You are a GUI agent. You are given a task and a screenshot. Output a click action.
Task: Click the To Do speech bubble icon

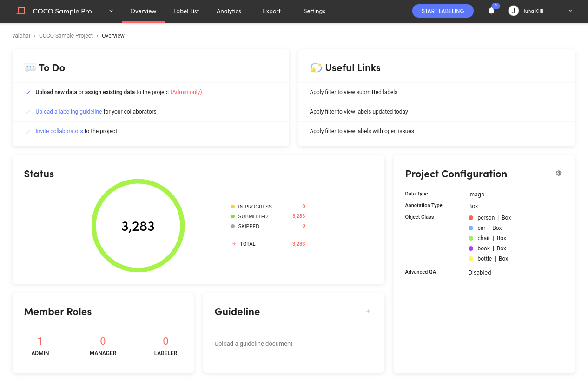point(30,68)
